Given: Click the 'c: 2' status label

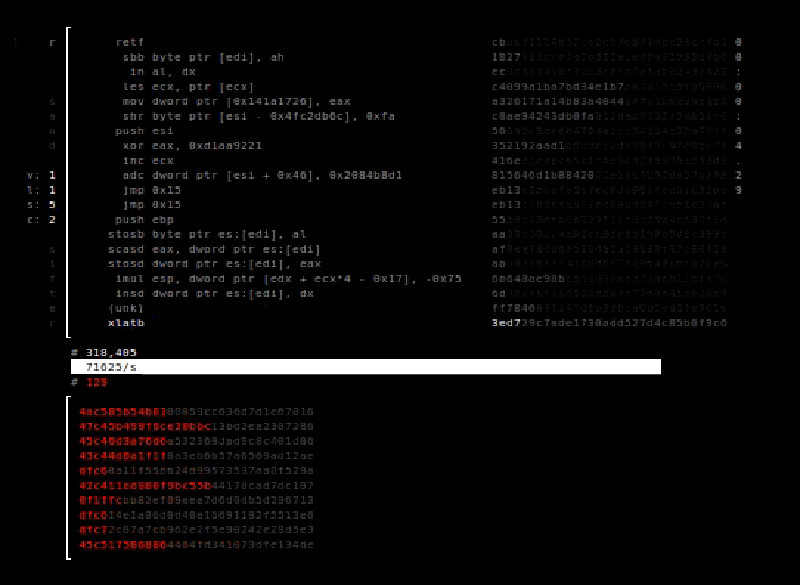Looking at the screenshot, I should pyautogui.click(x=41, y=220).
